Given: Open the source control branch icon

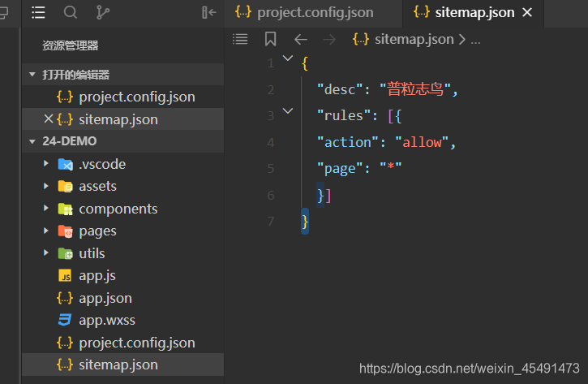Looking at the screenshot, I should pos(103,12).
